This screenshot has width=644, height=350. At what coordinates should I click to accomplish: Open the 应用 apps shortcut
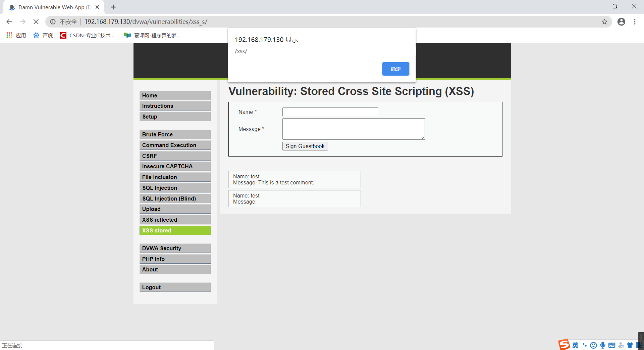coord(16,35)
